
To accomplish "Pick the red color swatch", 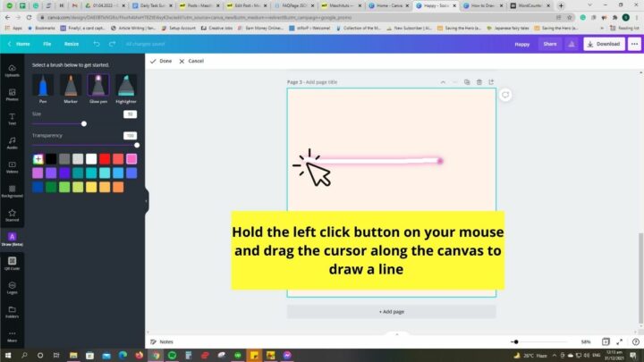I will [105, 159].
